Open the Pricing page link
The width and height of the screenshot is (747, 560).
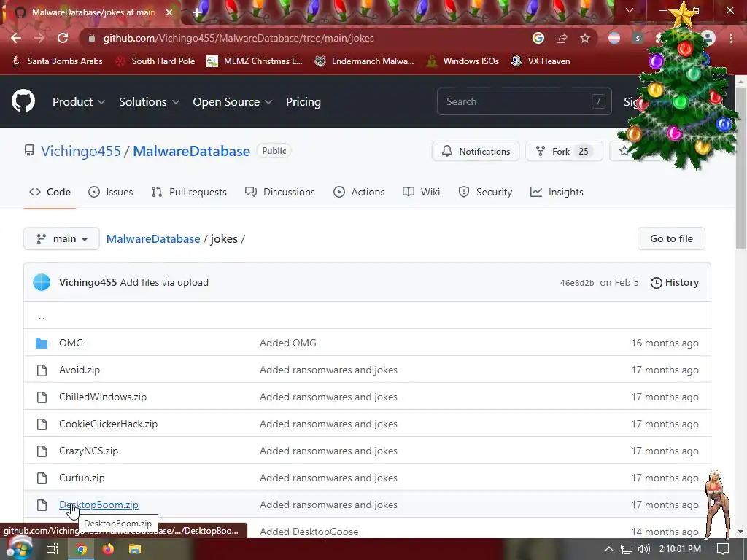click(x=303, y=101)
